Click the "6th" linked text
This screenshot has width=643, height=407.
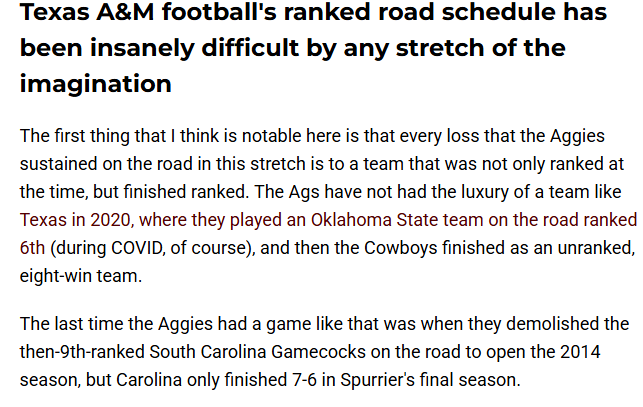[x=32, y=248]
